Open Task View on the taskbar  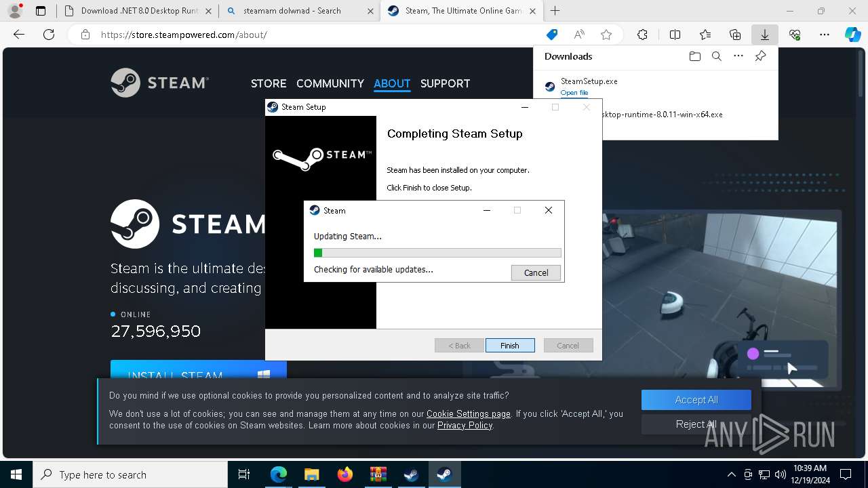(x=244, y=474)
